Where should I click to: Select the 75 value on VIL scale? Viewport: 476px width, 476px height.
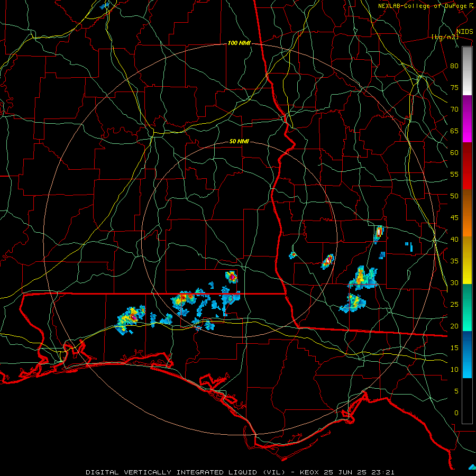pyautogui.click(x=454, y=88)
